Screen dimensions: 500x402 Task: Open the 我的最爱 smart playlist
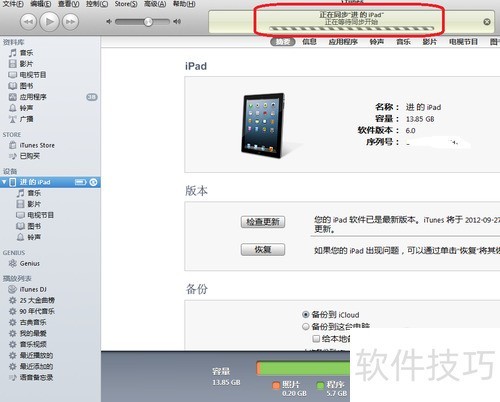click(x=33, y=333)
